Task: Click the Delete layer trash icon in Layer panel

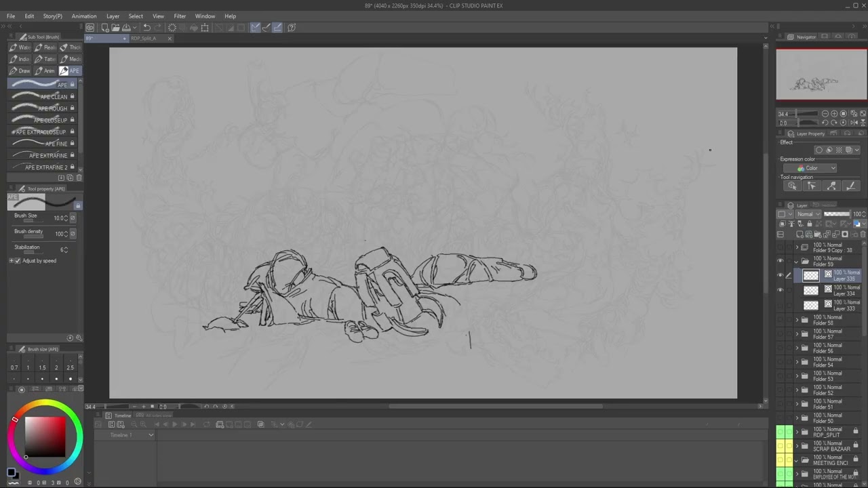Action: 863,235
